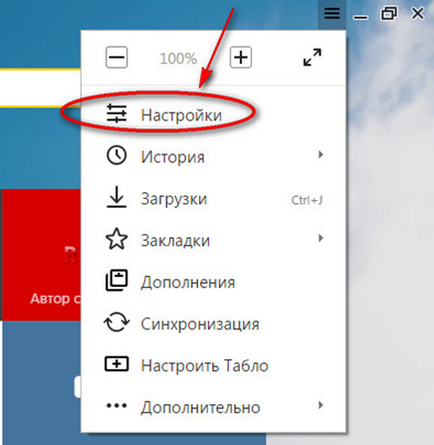Open the red Табло tile thumbnail
Viewport: 434px width, 445px height.
pos(41,255)
